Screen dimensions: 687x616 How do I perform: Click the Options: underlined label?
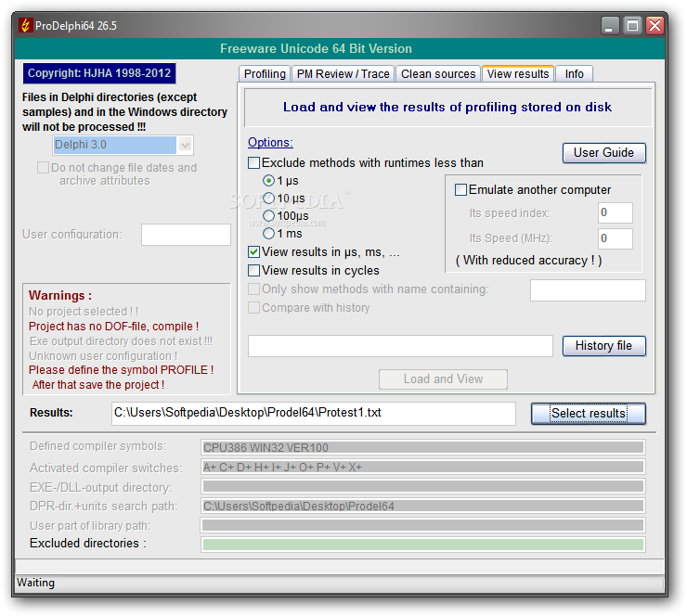pos(270,142)
